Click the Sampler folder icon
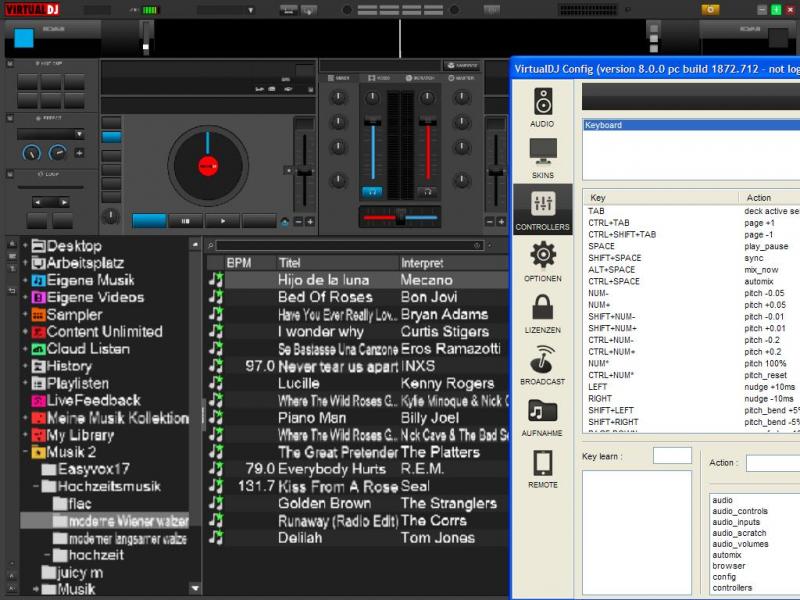Screen dimensions: 800x600 coord(39,315)
